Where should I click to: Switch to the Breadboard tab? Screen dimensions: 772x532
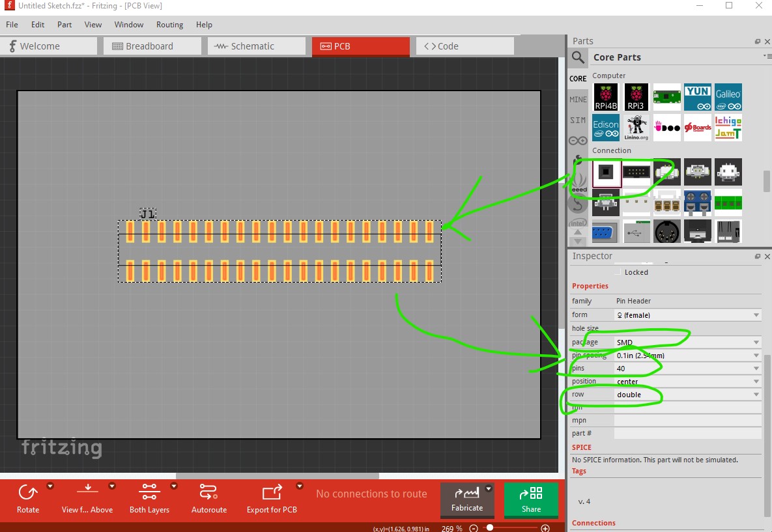[x=150, y=46]
